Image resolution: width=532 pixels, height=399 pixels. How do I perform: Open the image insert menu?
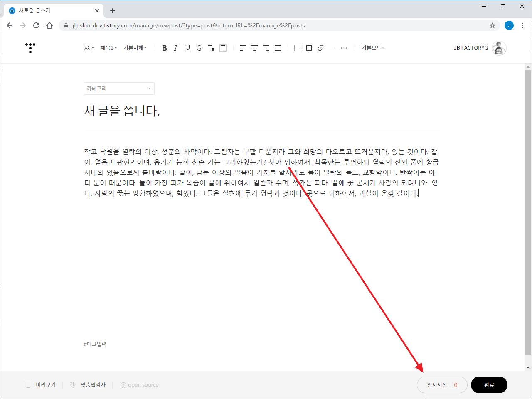89,48
